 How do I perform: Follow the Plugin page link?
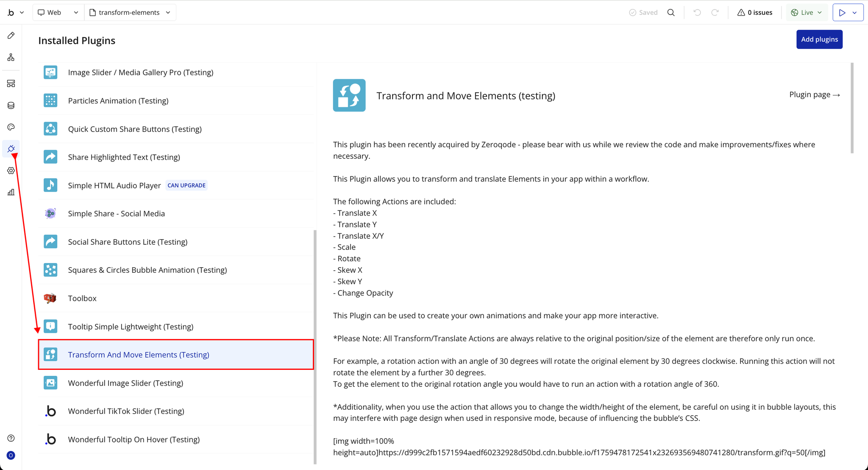(814, 95)
